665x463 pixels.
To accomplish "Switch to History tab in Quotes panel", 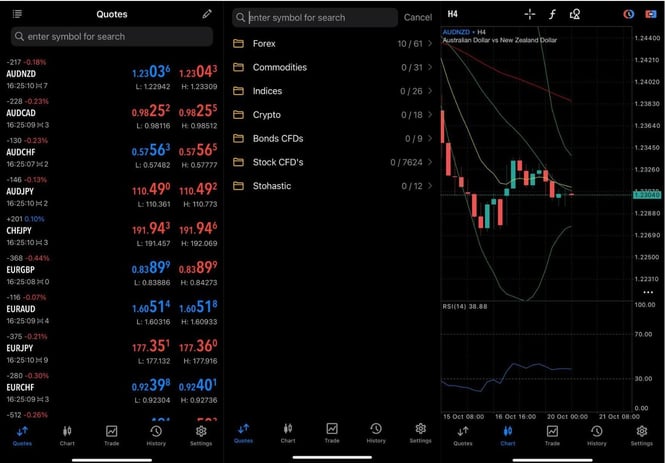I will [156, 436].
